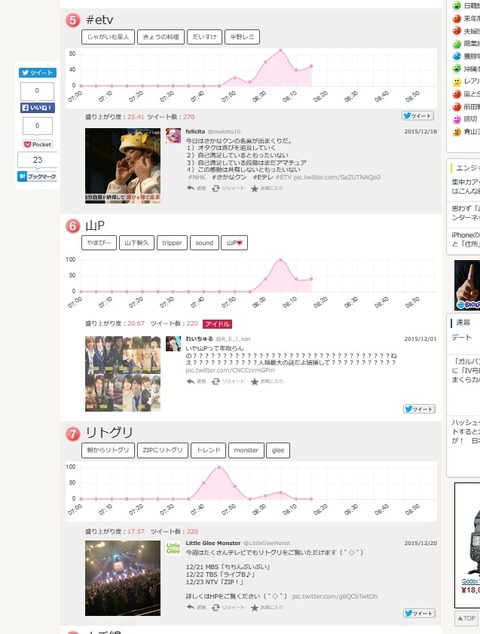The height and width of the screenshot is (634, 480).
Task: Open the Little Glee Monster username link
Action: [x=213, y=543]
